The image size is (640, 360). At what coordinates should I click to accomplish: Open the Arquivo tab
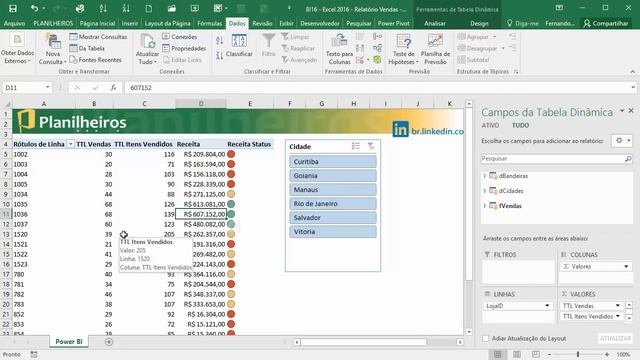coord(14,23)
